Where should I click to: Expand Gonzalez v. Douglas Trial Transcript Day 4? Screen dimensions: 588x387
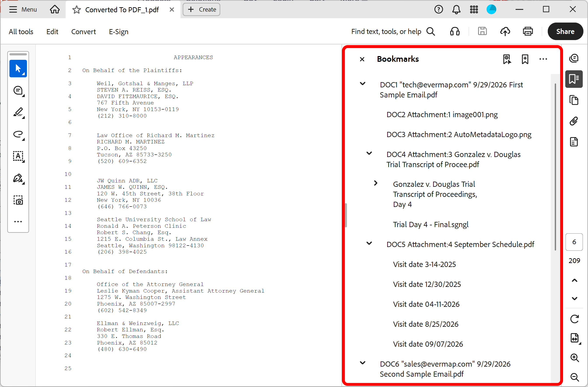click(x=376, y=183)
